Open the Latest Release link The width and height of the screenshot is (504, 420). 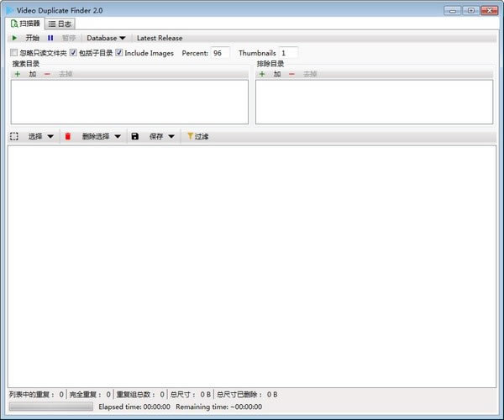click(160, 38)
